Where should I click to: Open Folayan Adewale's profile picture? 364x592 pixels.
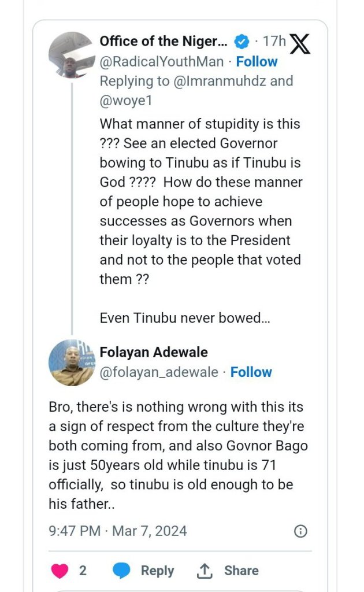pos(72,362)
